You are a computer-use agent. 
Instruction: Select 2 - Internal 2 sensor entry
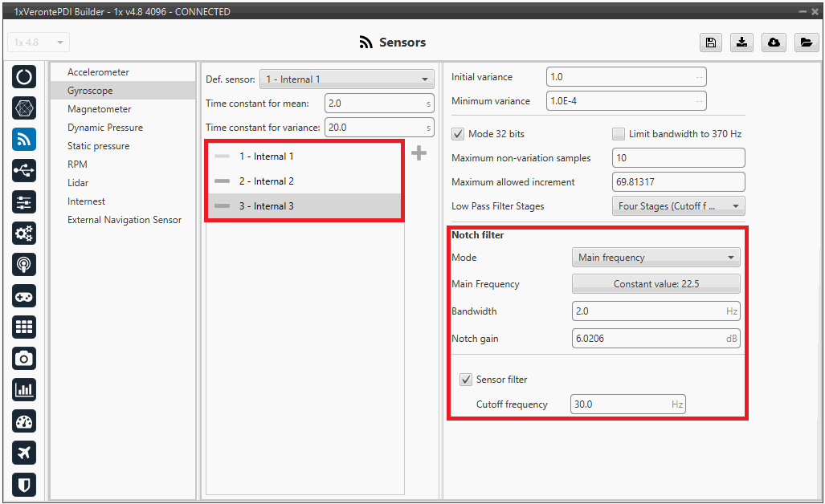pos(266,181)
